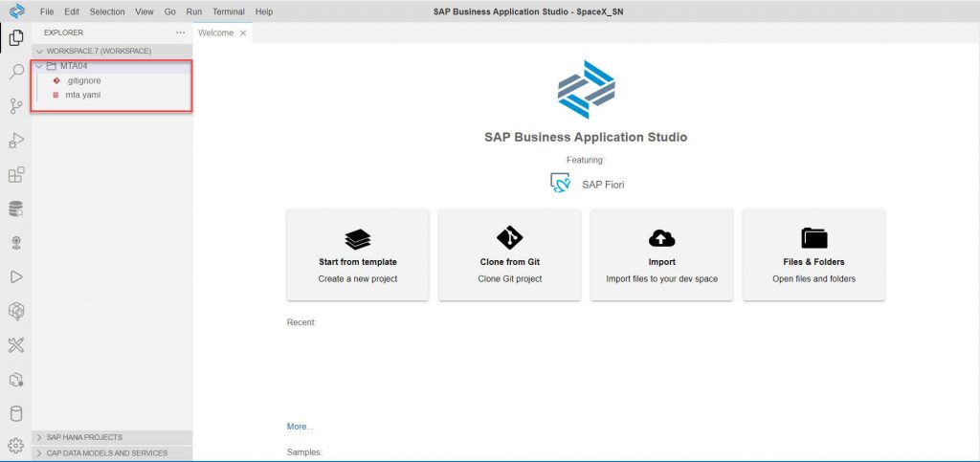Open the cylinder storage icon in activity bar
This screenshot has width=980, height=462.
point(16,413)
